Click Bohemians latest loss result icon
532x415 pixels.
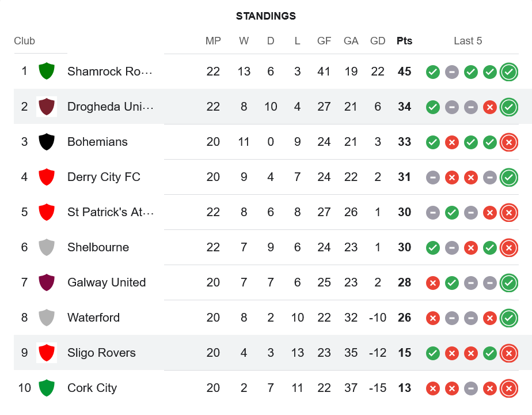point(508,142)
